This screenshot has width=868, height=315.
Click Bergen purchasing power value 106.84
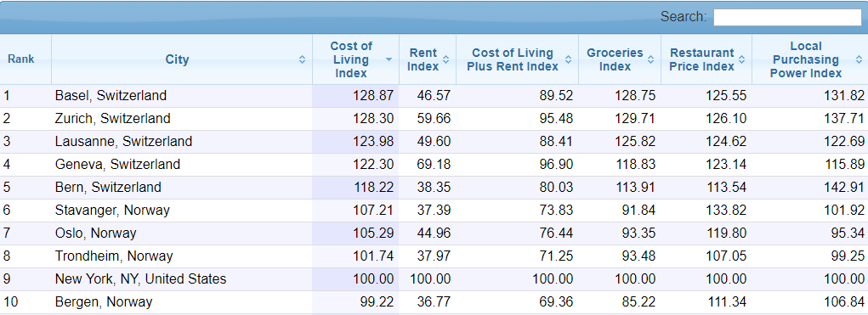[843, 302]
